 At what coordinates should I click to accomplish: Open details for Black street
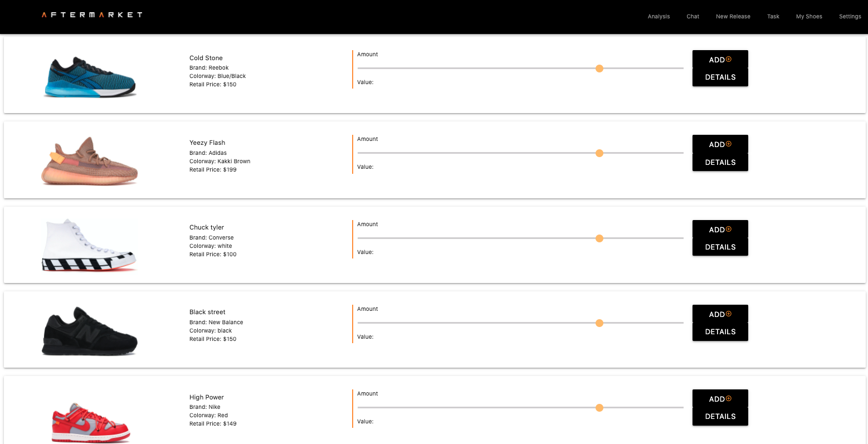[720, 331]
